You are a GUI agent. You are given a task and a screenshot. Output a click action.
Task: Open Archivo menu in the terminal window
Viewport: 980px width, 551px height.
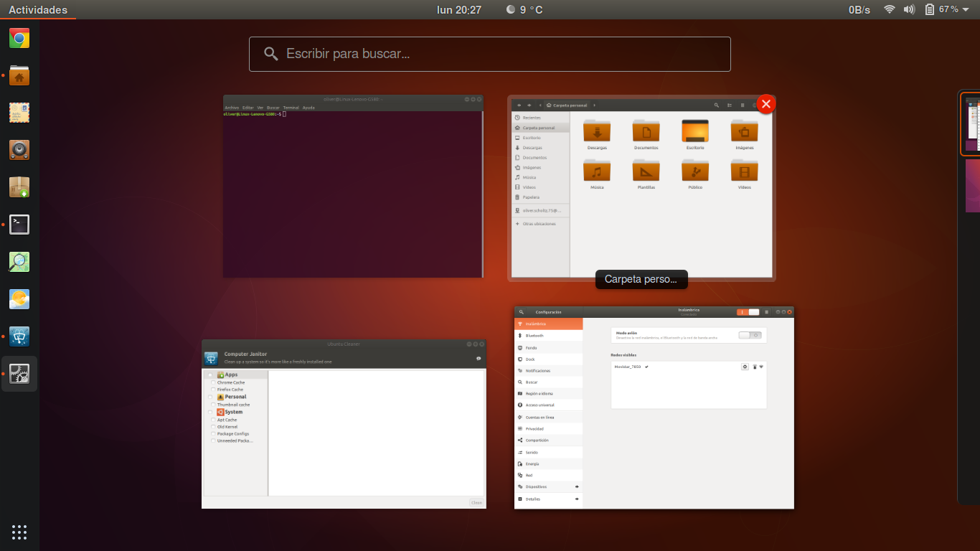coord(232,108)
